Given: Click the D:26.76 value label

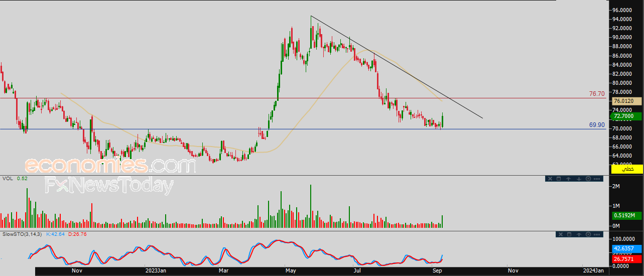Looking at the screenshot, I should 78,234.
